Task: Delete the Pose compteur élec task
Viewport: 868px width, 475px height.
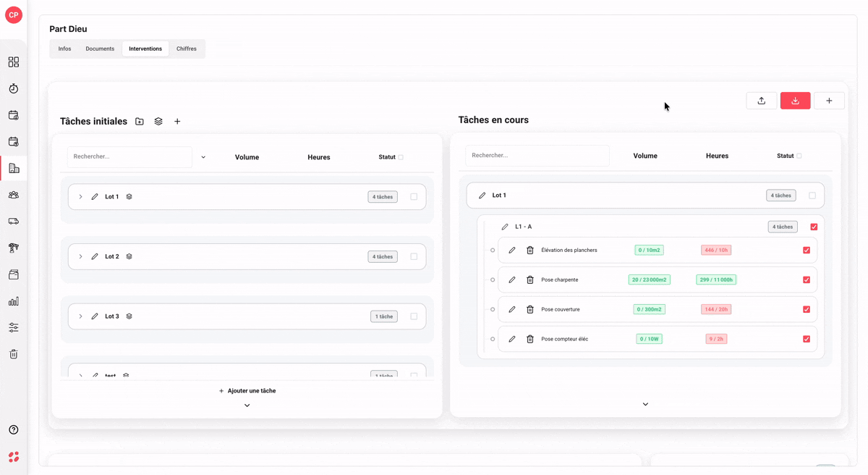Action: tap(530, 339)
